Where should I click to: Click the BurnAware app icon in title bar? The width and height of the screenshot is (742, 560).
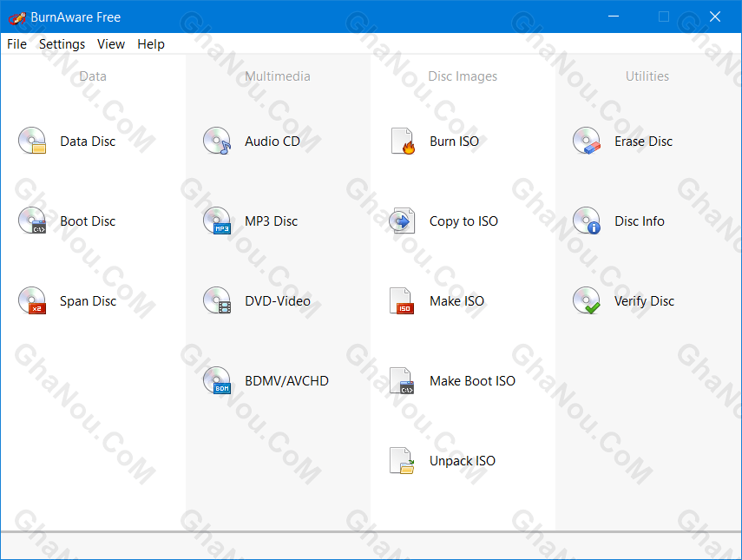(17, 17)
